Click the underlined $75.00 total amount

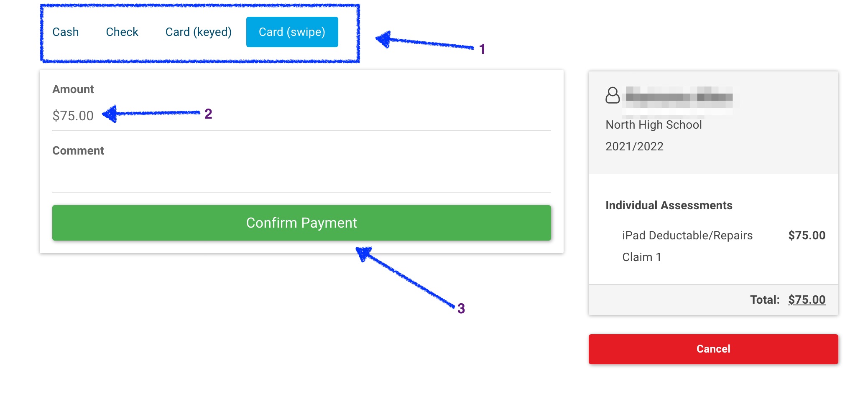click(x=807, y=300)
